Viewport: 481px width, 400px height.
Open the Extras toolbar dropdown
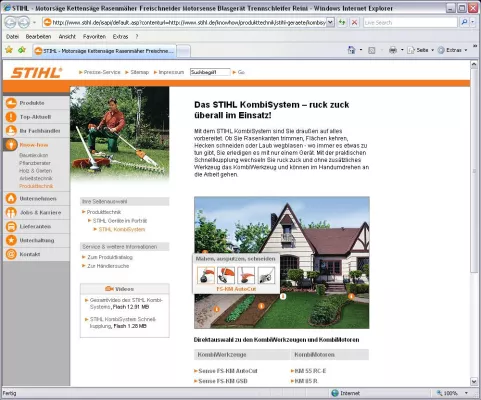[x=453, y=50]
